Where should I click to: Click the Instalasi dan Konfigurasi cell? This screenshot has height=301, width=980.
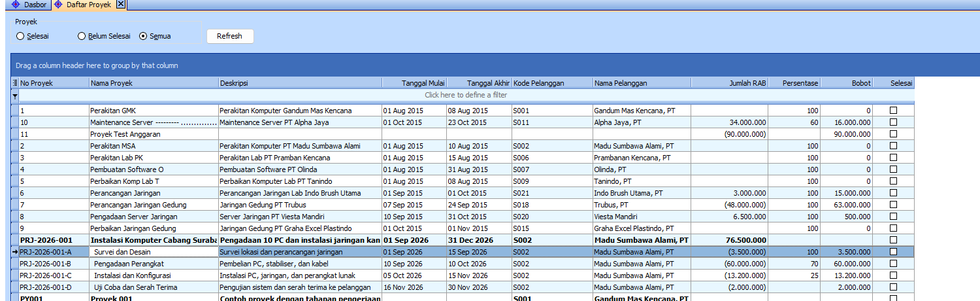(x=154, y=275)
